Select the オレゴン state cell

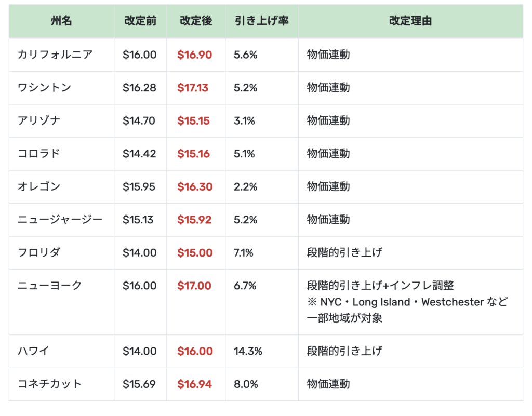pyautogui.click(x=38, y=186)
